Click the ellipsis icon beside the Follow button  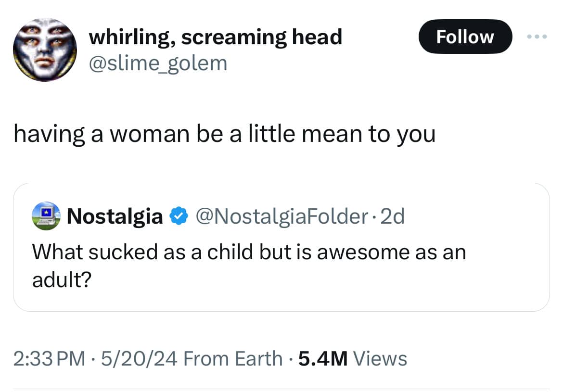tap(537, 37)
